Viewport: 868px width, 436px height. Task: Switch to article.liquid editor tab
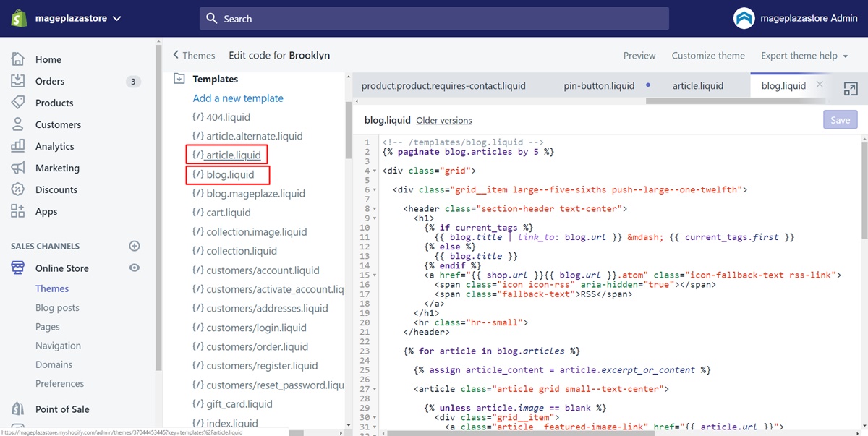[x=698, y=85]
